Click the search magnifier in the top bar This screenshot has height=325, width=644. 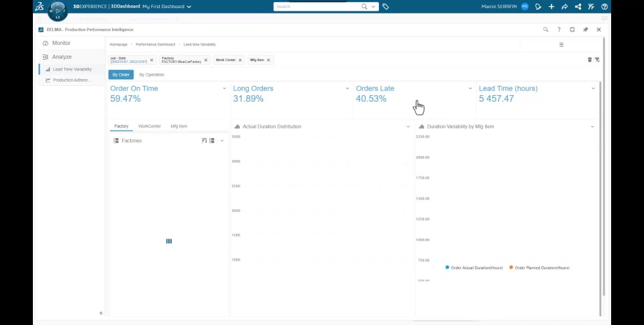click(x=364, y=7)
